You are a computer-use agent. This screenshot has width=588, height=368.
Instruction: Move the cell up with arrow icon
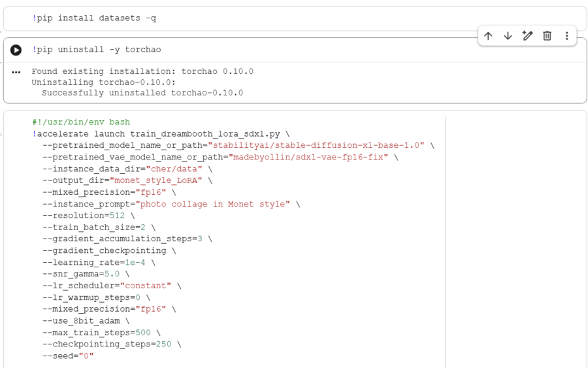coord(488,36)
